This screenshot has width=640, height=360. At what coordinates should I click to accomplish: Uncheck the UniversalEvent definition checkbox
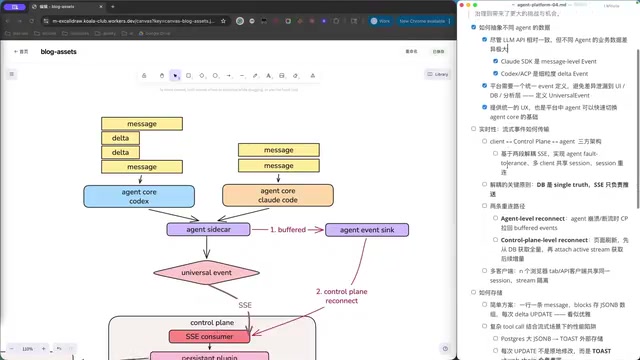pos(484,86)
